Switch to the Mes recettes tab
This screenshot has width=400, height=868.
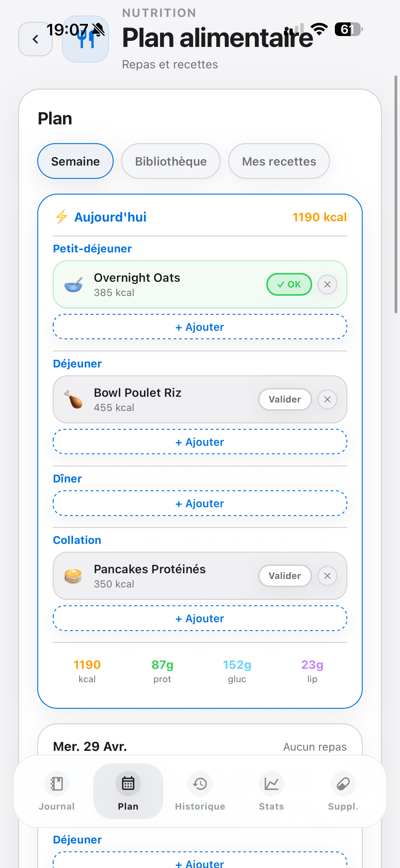(279, 161)
